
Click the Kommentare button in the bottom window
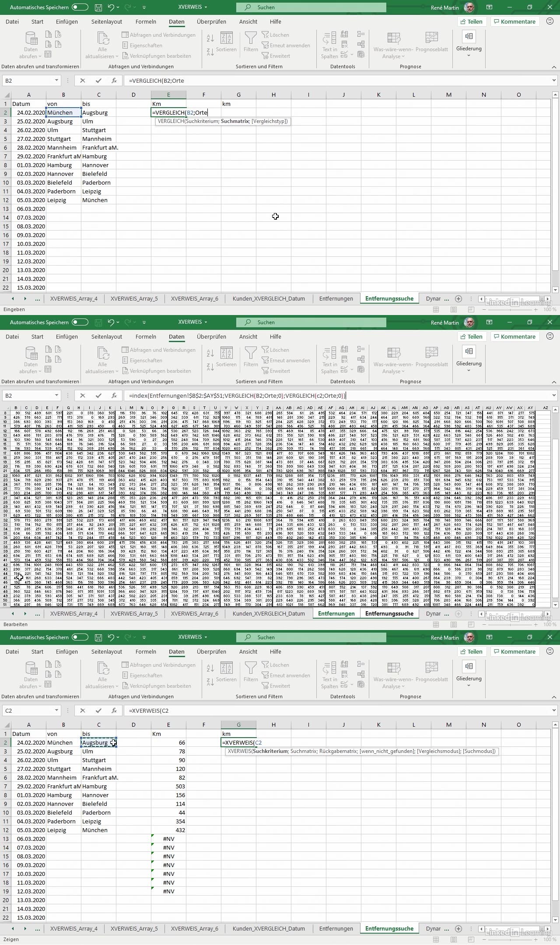(514, 652)
